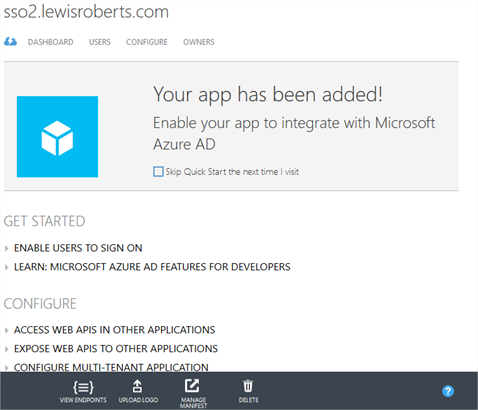Open the Owners tab
Viewport: 478px width, 410px height.
point(199,42)
